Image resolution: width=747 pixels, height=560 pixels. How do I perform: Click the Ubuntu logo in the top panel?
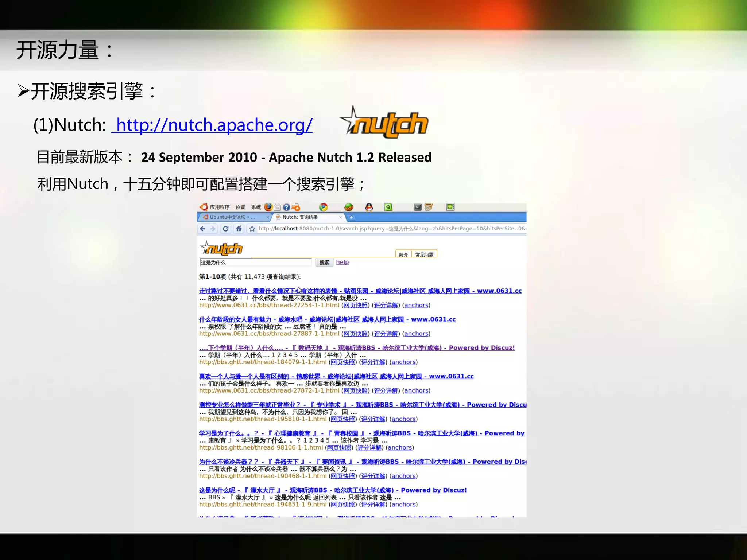click(204, 207)
